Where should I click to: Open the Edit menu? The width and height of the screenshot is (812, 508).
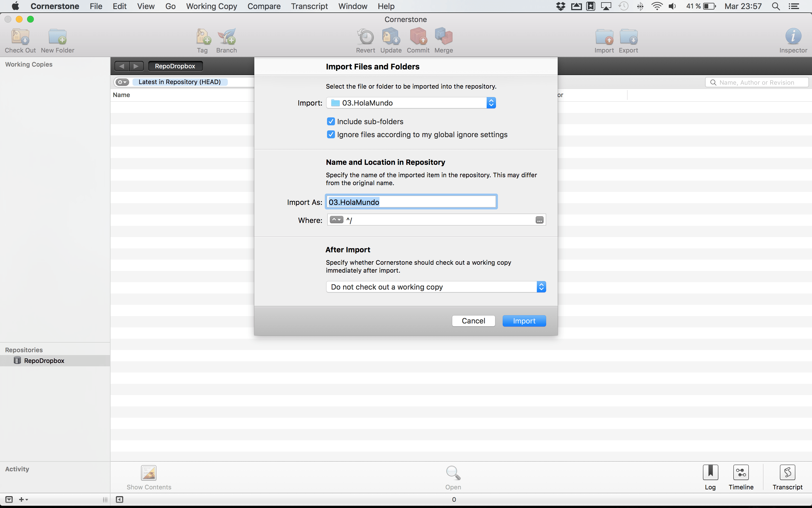(x=120, y=6)
